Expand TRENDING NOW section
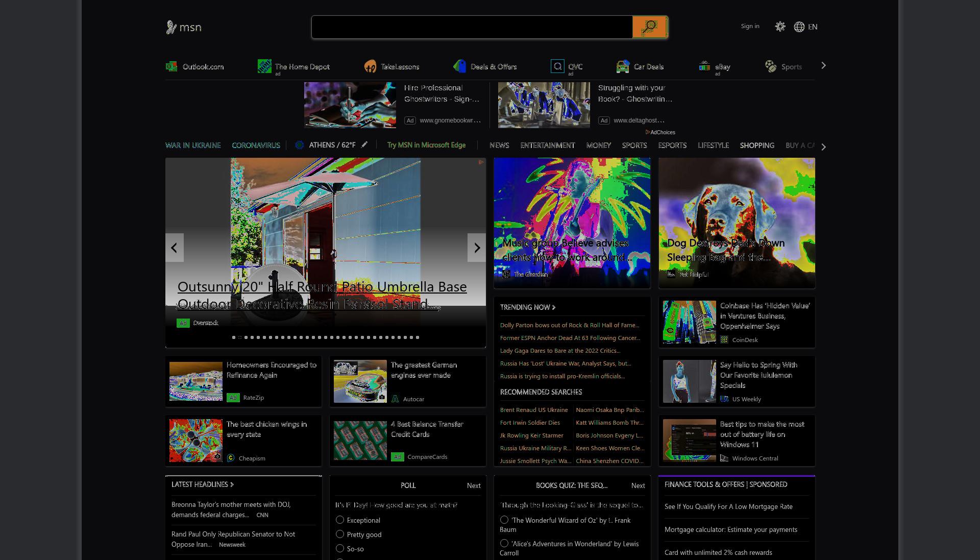Image resolution: width=980 pixels, height=560 pixels. 528,307
